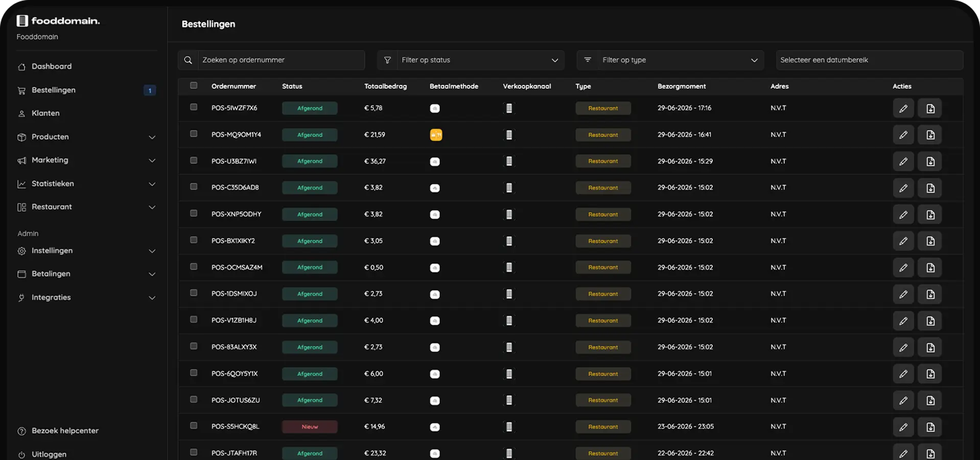Open document icon for POS-83ALXY3X
The image size is (980, 460).
pyautogui.click(x=930, y=347)
